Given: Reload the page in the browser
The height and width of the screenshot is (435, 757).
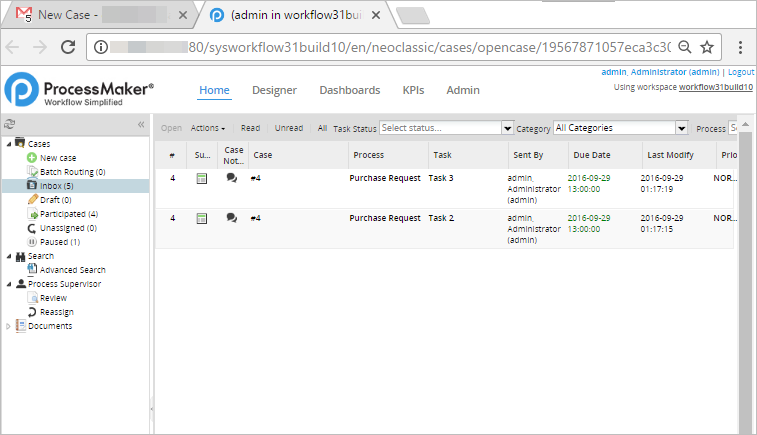Looking at the screenshot, I should tap(69, 47).
